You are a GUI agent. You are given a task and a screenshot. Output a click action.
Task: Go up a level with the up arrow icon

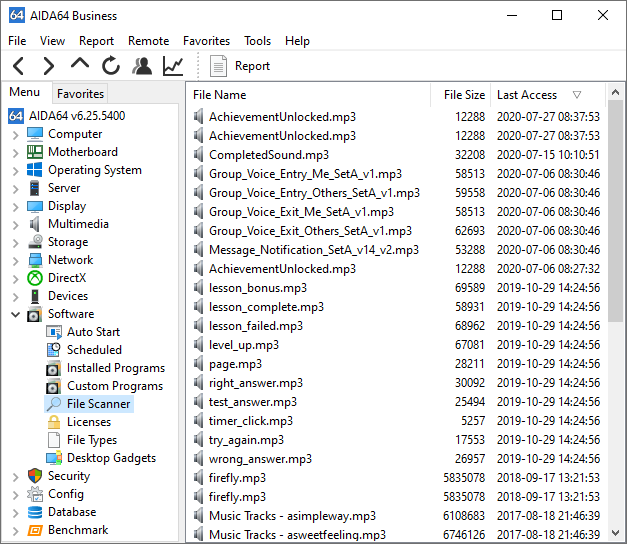pyautogui.click(x=80, y=64)
